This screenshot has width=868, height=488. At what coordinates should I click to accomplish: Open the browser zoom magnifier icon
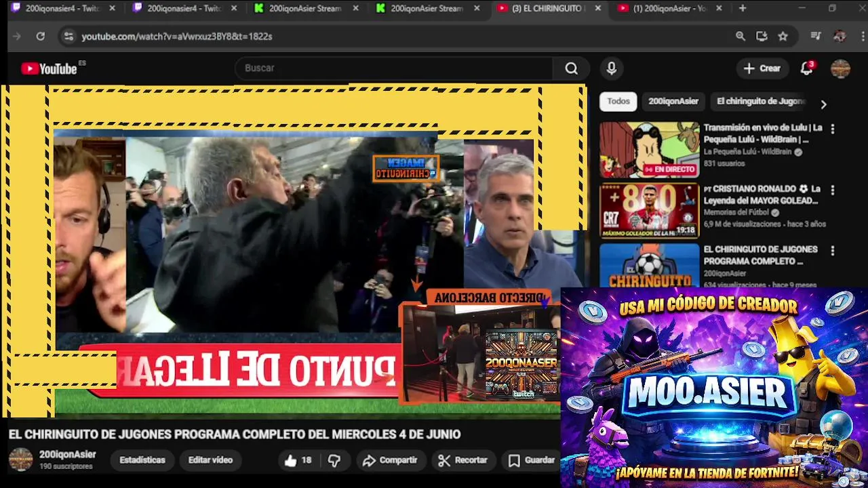741,37
